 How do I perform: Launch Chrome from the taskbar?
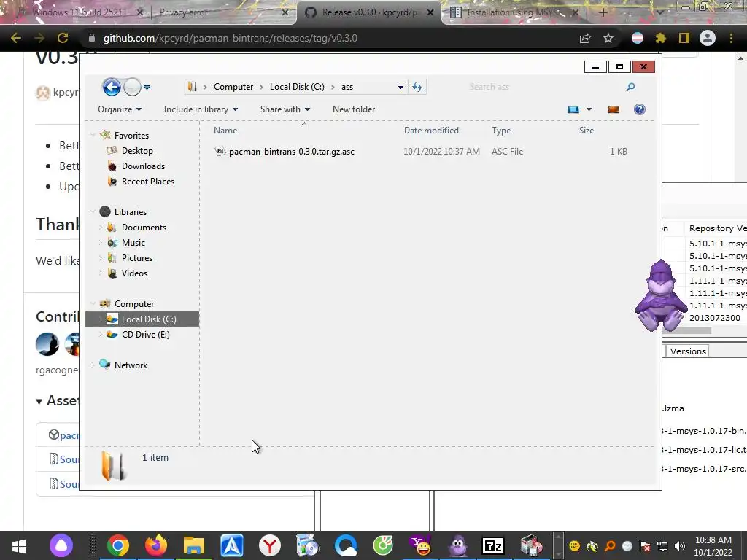coord(118,545)
